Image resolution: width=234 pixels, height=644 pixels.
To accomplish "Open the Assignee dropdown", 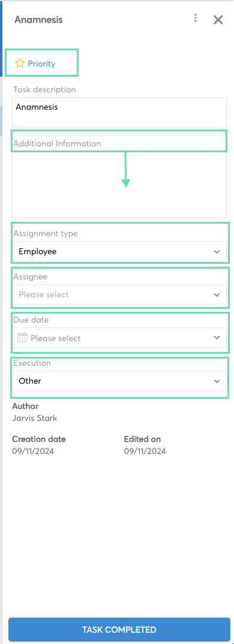I will pos(119,294).
